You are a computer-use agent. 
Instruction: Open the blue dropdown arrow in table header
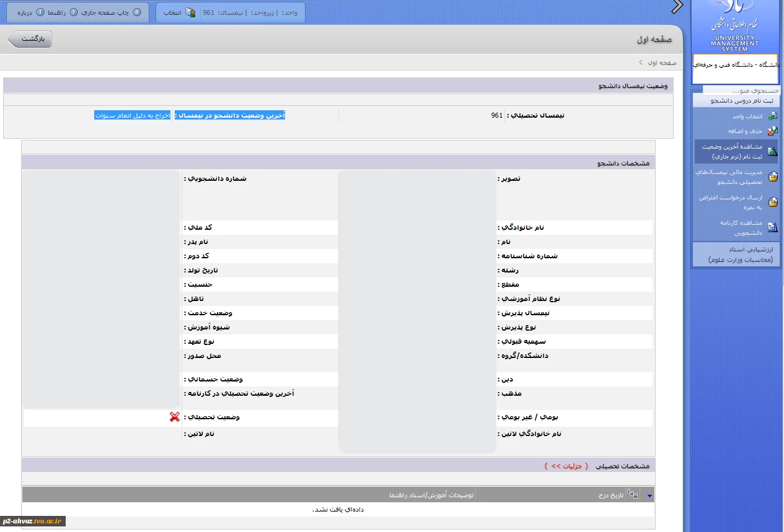click(x=650, y=495)
